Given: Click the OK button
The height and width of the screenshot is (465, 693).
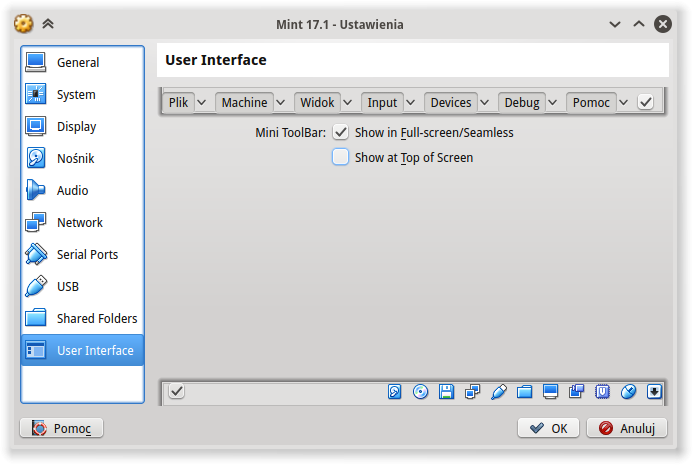Looking at the screenshot, I should pyautogui.click(x=548, y=428).
